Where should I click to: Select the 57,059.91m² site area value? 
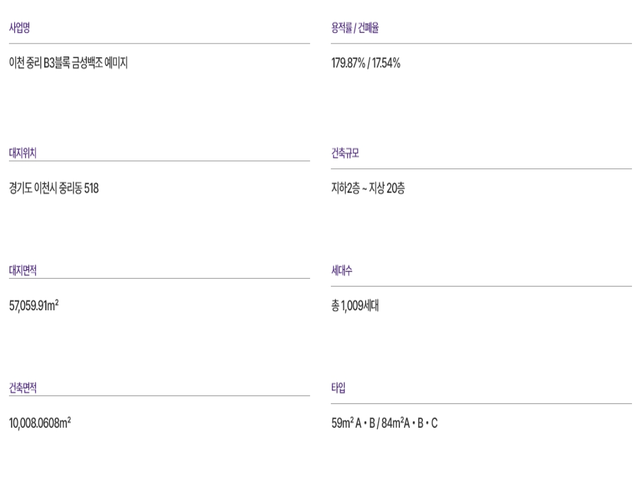point(33,305)
